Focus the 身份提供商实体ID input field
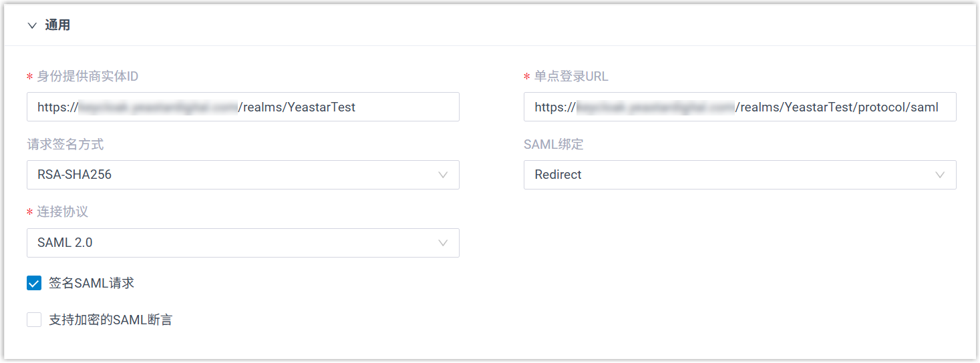 pyautogui.click(x=242, y=107)
